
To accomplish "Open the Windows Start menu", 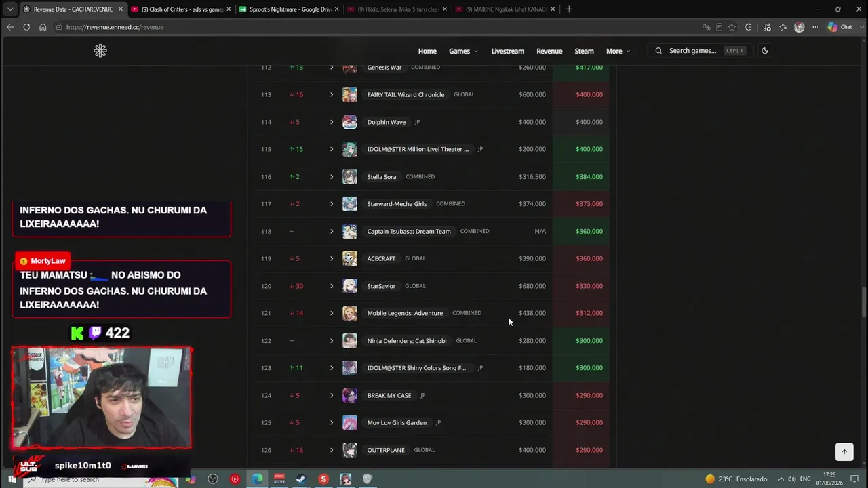I will tap(11, 479).
